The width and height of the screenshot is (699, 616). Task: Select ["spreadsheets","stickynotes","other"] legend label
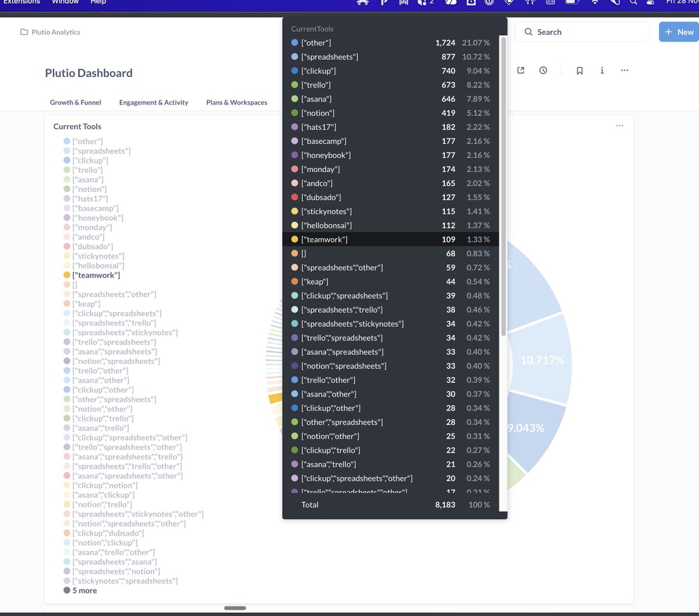pyautogui.click(x=138, y=514)
